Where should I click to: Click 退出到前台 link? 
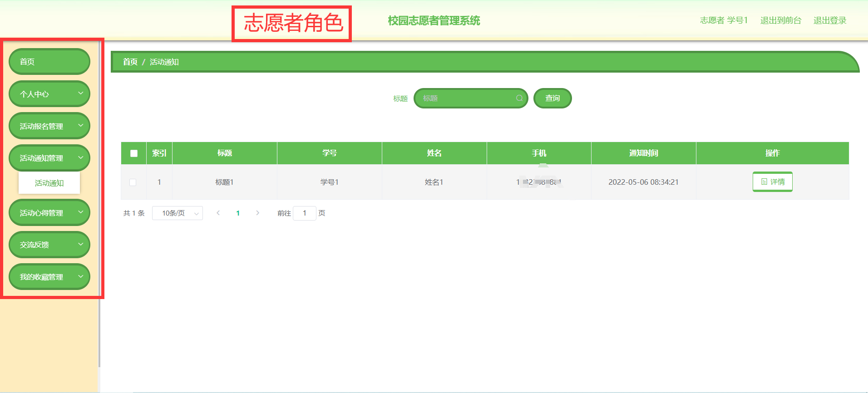[x=781, y=20]
